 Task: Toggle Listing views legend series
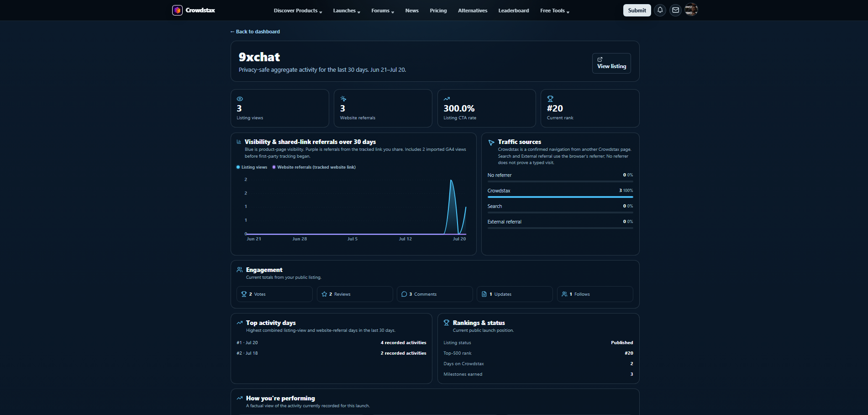click(x=252, y=167)
